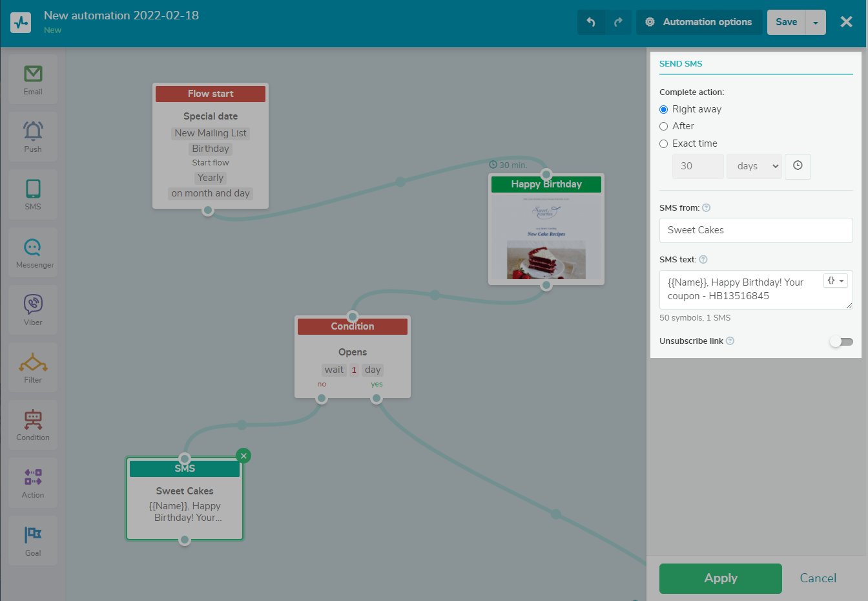Click the Action block in the sidebar

coord(32,481)
